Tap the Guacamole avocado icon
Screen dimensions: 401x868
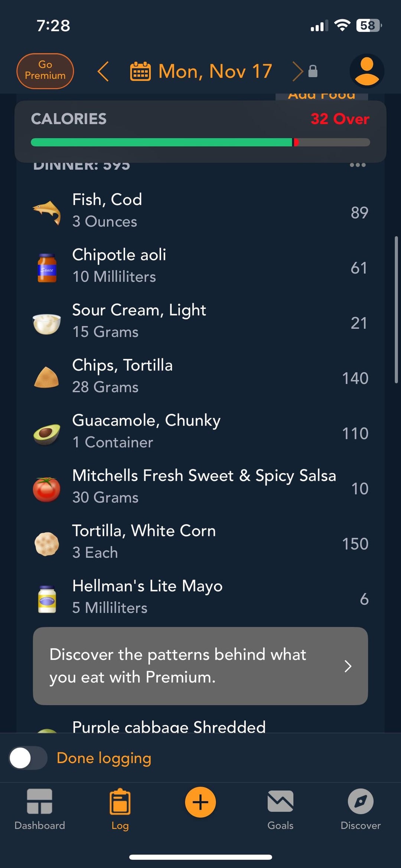47,433
